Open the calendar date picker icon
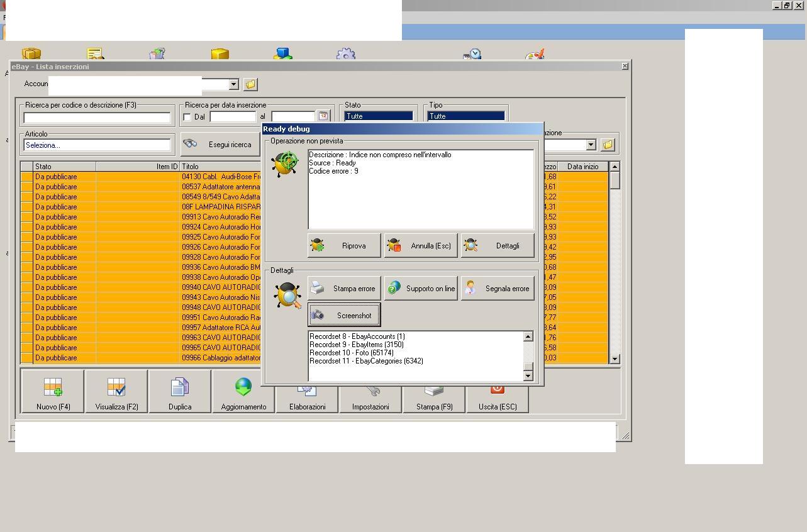 coord(323,116)
